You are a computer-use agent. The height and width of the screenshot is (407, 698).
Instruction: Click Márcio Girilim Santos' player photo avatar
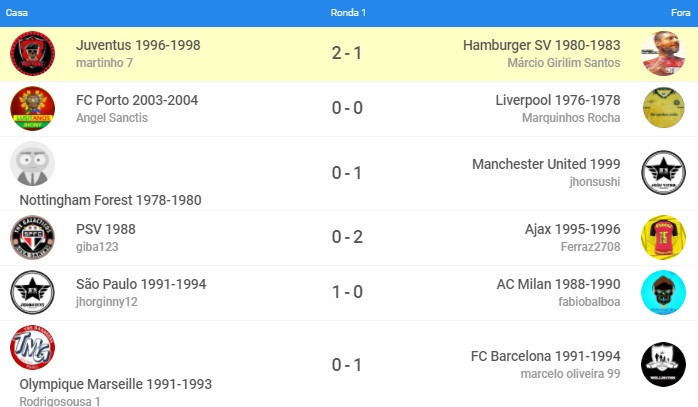(x=663, y=53)
